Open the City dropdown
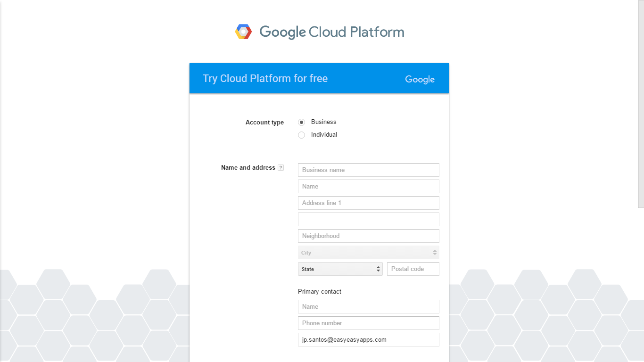The image size is (644, 362). (x=368, y=253)
